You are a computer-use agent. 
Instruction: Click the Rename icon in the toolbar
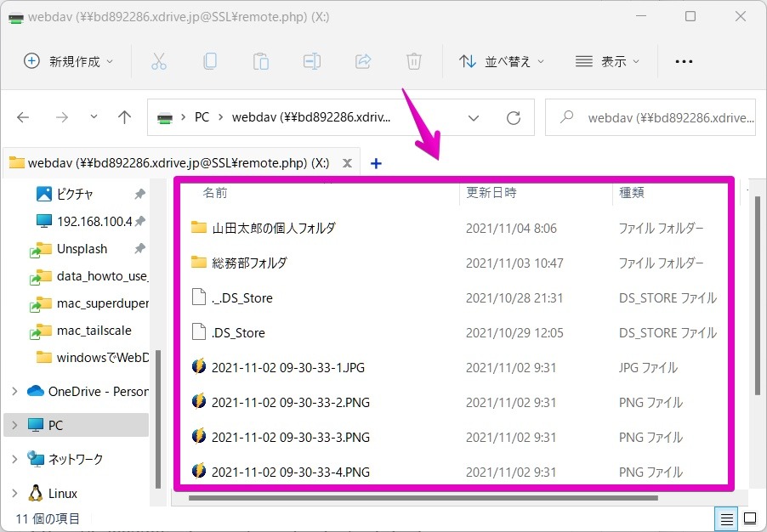pyautogui.click(x=311, y=60)
